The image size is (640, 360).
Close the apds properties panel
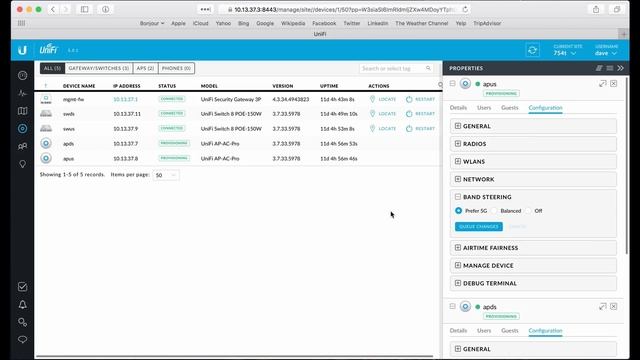(x=613, y=307)
